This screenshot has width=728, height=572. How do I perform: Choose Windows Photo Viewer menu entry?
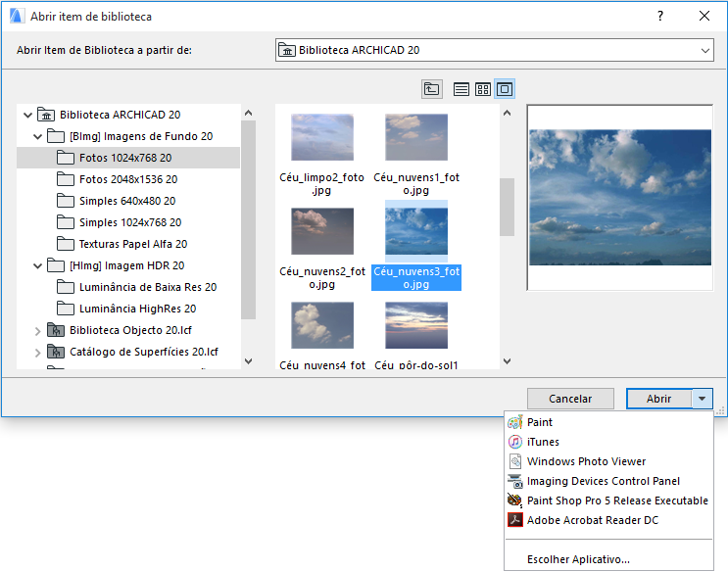609,461
